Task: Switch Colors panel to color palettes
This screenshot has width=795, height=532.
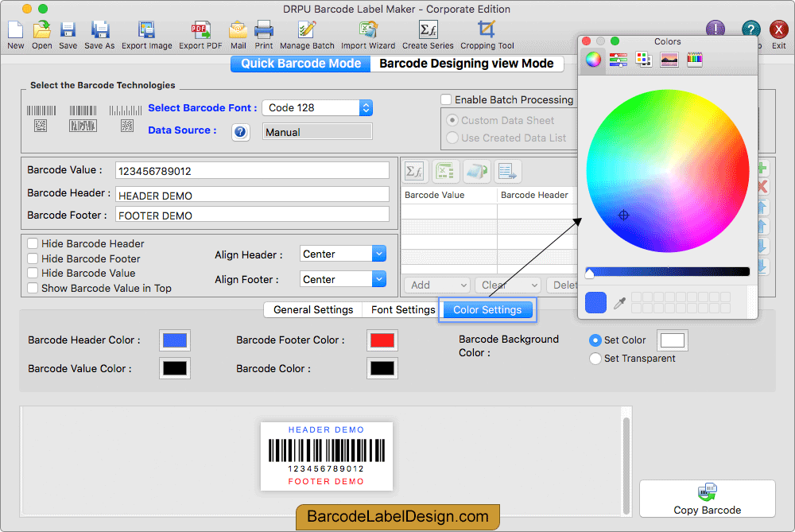Action: [x=643, y=60]
